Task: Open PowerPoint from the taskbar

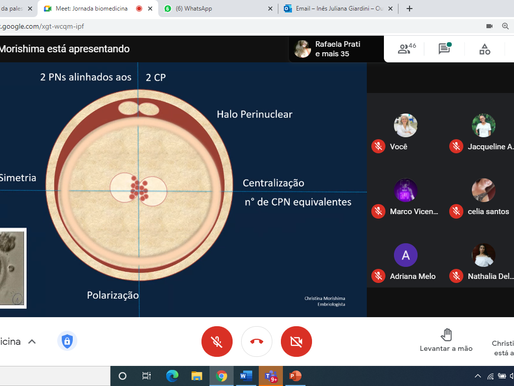Action: click(295, 376)
